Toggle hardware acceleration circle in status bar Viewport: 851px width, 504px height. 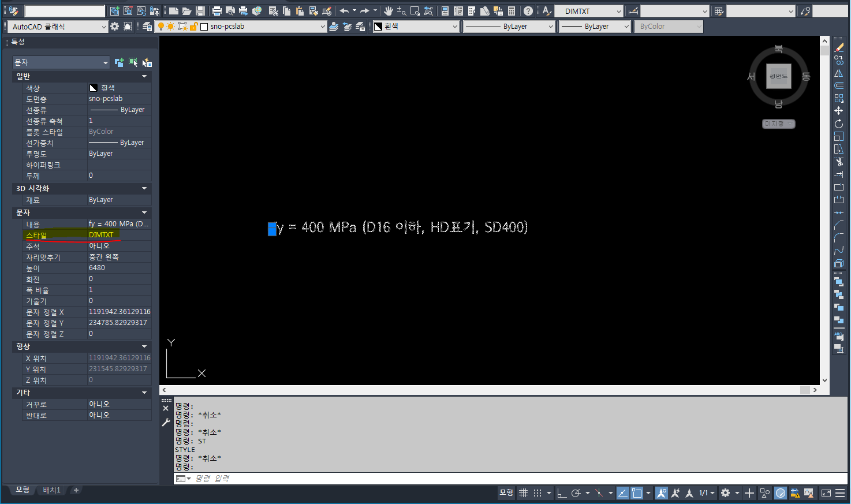coord(781,493)
